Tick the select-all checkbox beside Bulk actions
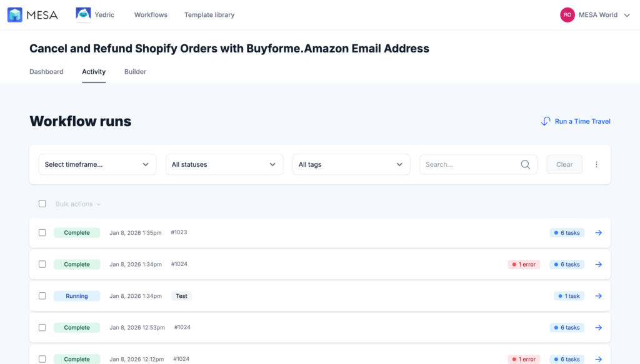Screen dimensions: 640x364 click(42, 204)
